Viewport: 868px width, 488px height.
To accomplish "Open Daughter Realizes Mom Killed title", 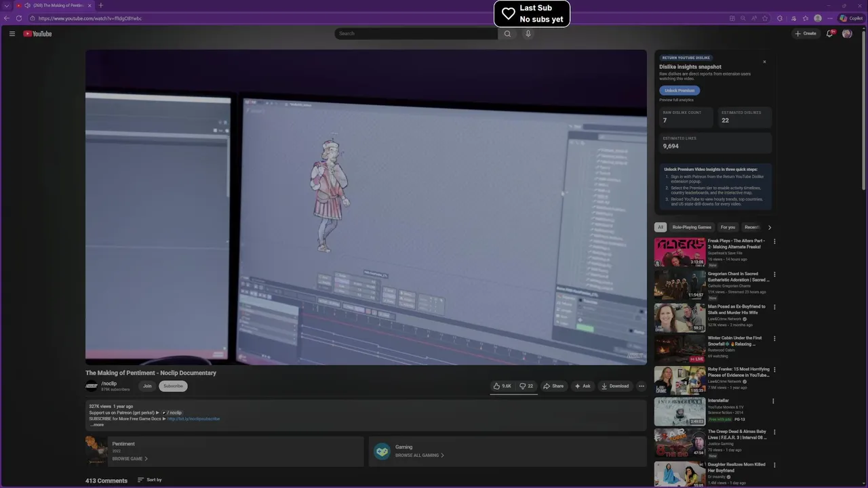I will (x=736, y=468).
